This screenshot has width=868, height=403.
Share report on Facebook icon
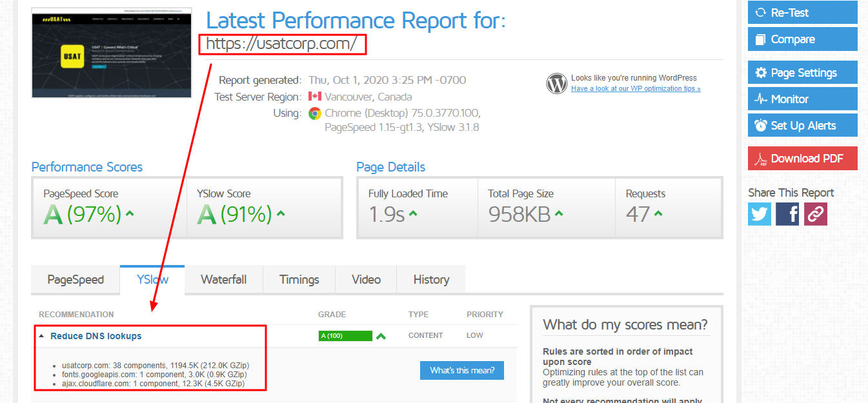coord(787,214)
